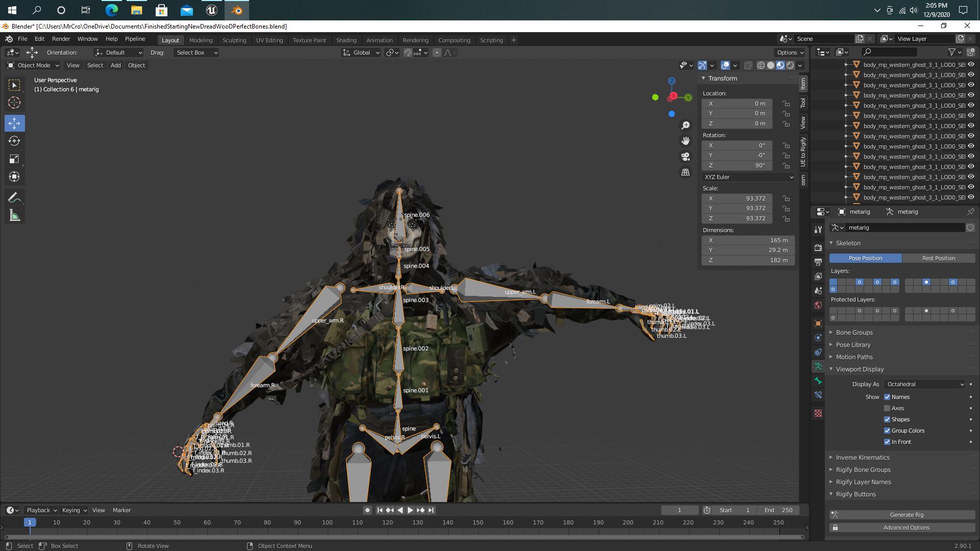Click the Rest Position button
The height and width of the screenshot is (551, 980).
(938, 258)
